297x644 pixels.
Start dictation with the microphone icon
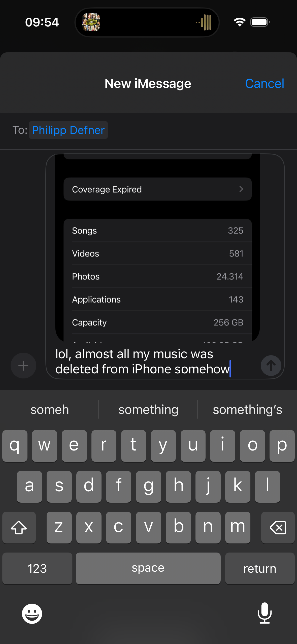click(x=265, y=613)
